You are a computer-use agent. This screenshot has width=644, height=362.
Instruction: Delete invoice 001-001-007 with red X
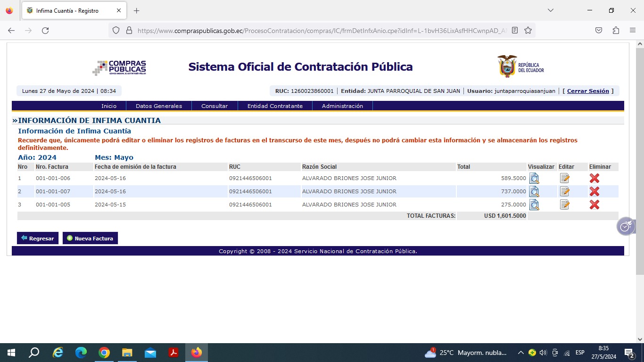(x=594, y=191)
